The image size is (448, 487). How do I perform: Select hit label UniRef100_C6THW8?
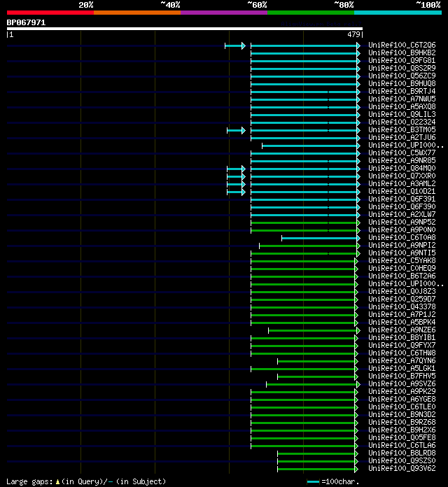click(402, 353)
